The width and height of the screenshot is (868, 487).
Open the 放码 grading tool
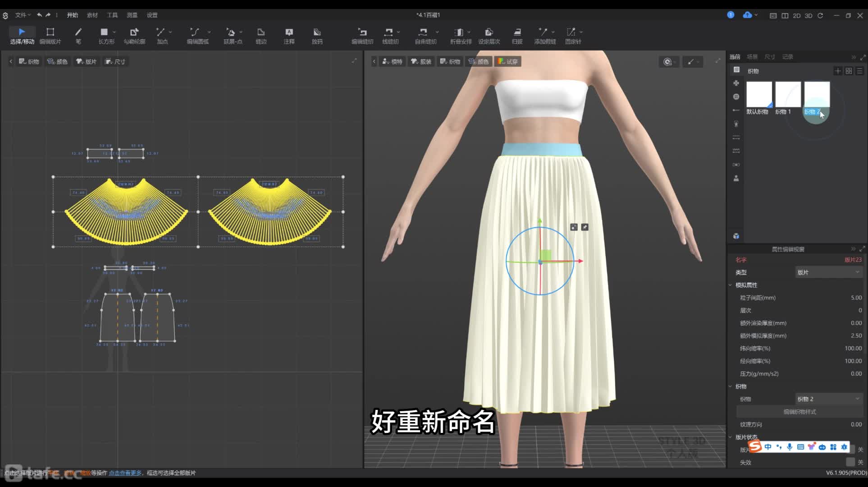(317, 36)
